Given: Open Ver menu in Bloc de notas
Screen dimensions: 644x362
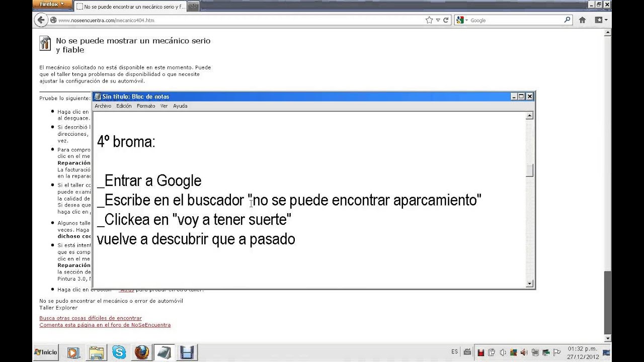Looking at the screenshot, I should pyautogui.click(x=164, y=106).
